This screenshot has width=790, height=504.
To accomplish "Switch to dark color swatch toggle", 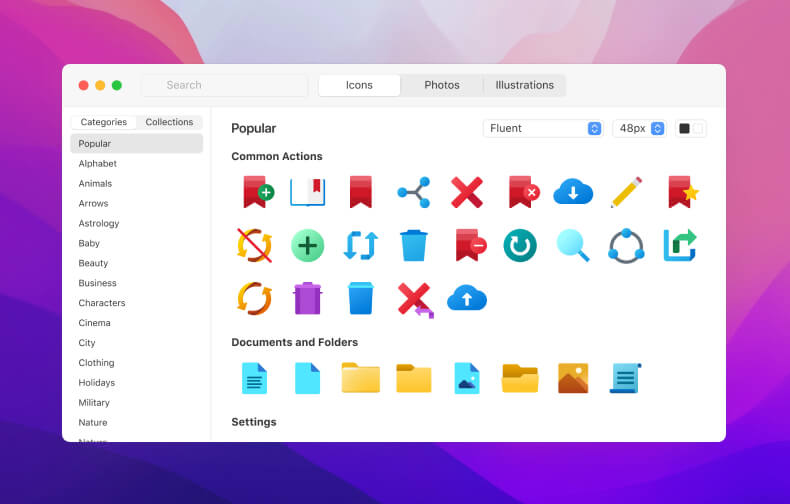I will click(684, 129).
